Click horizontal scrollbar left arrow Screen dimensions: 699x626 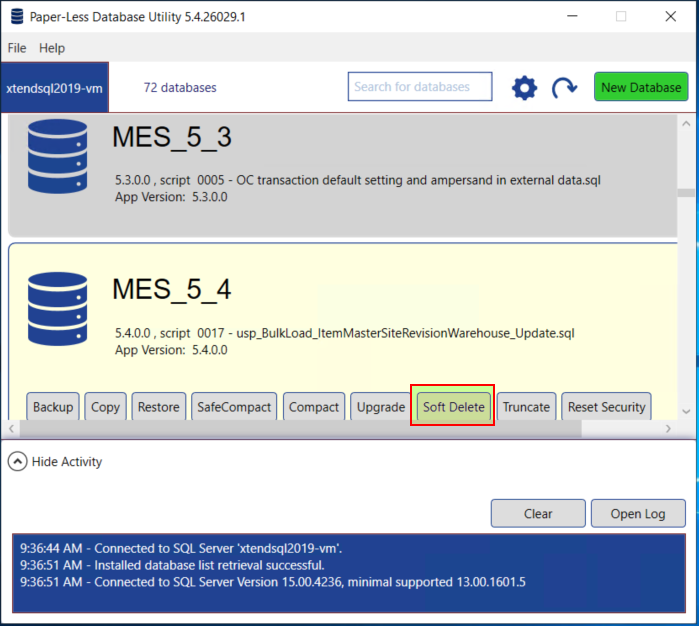pyautogui.click(x=12, y=428)
